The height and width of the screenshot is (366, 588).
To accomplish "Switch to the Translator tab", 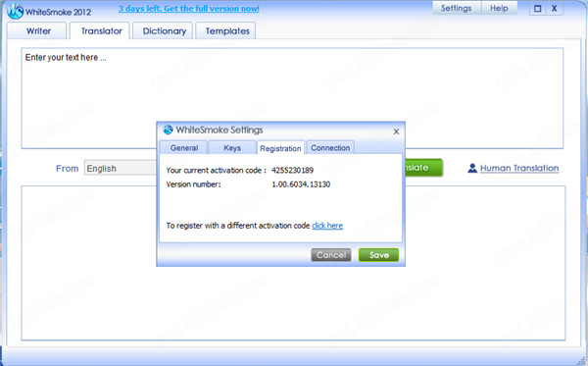I will 101,31.
